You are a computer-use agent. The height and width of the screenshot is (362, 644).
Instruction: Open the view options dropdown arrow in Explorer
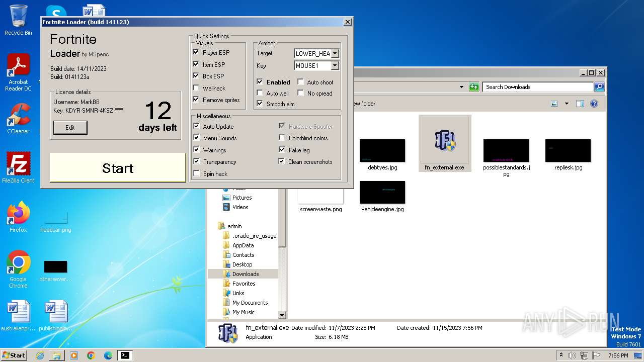click(567, 104)
